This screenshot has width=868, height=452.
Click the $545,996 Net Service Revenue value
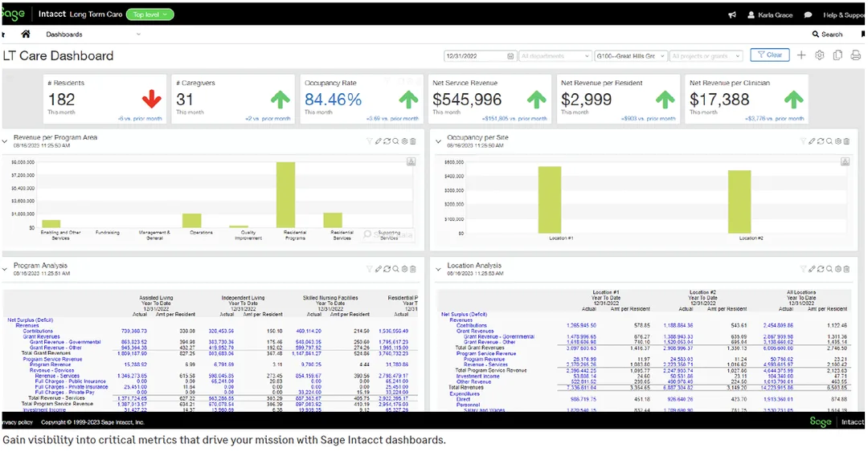coord(467,100)
